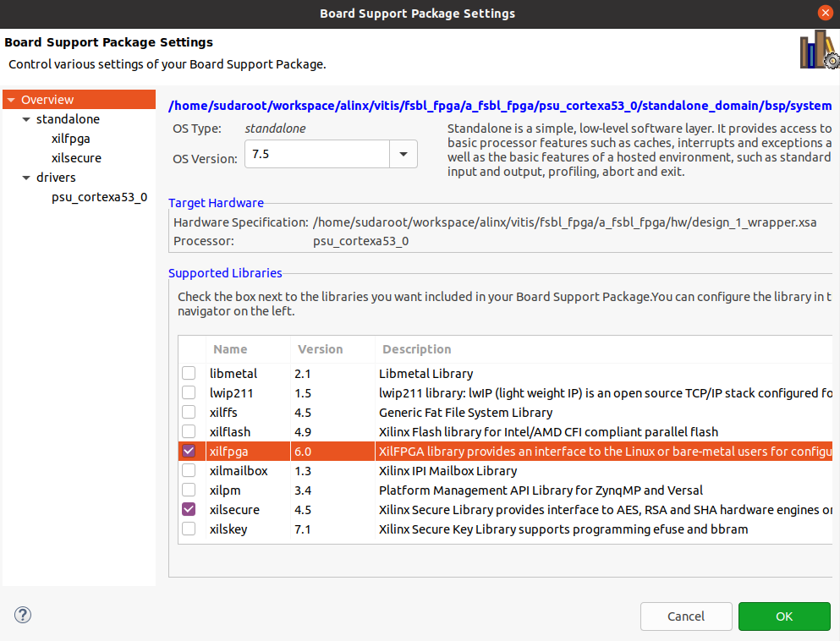The width and height of the screenshot is (840, 641).
Task: Enable the xilskey library checkbox
Action: 189,529
